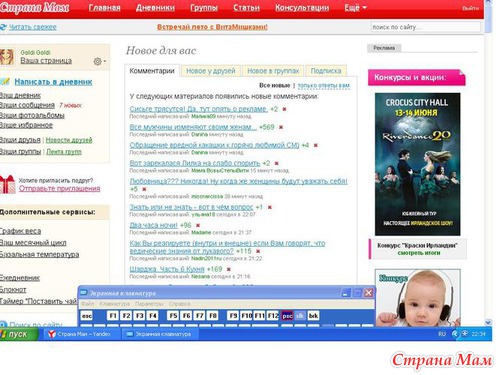
Task: Switch to the Подписка tab
Action: click(326, 71)
